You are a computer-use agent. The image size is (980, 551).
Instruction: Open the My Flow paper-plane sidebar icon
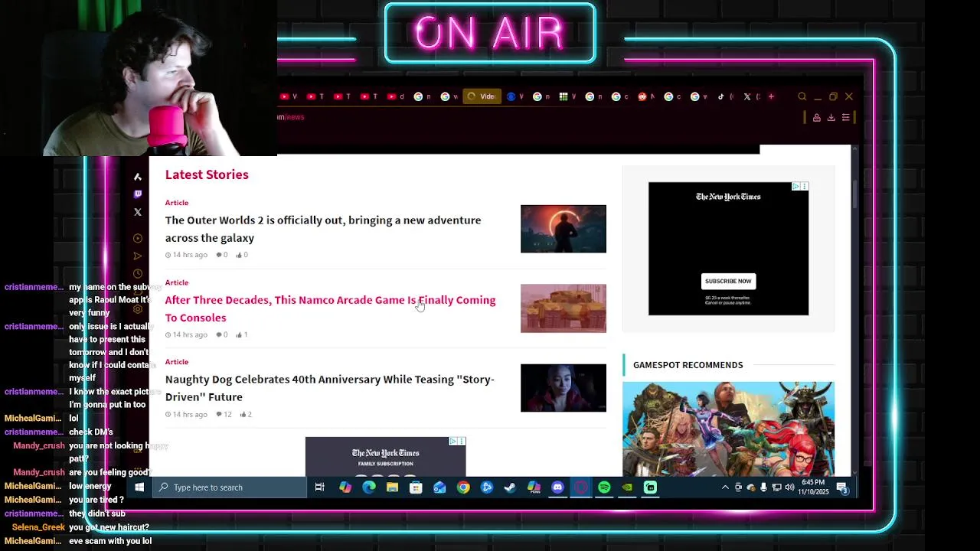tap(138, 256)
